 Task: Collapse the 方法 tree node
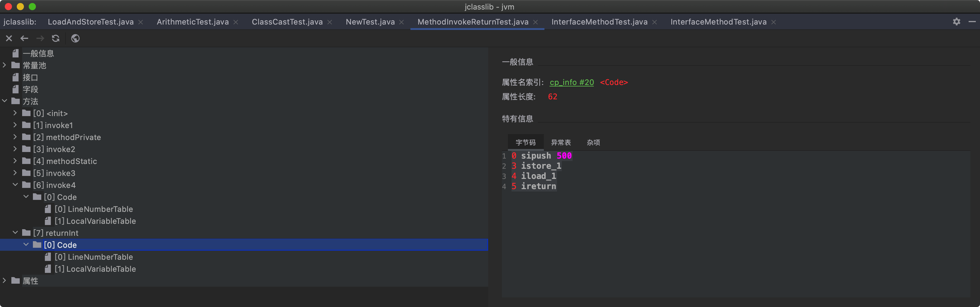tap(4, 101)
